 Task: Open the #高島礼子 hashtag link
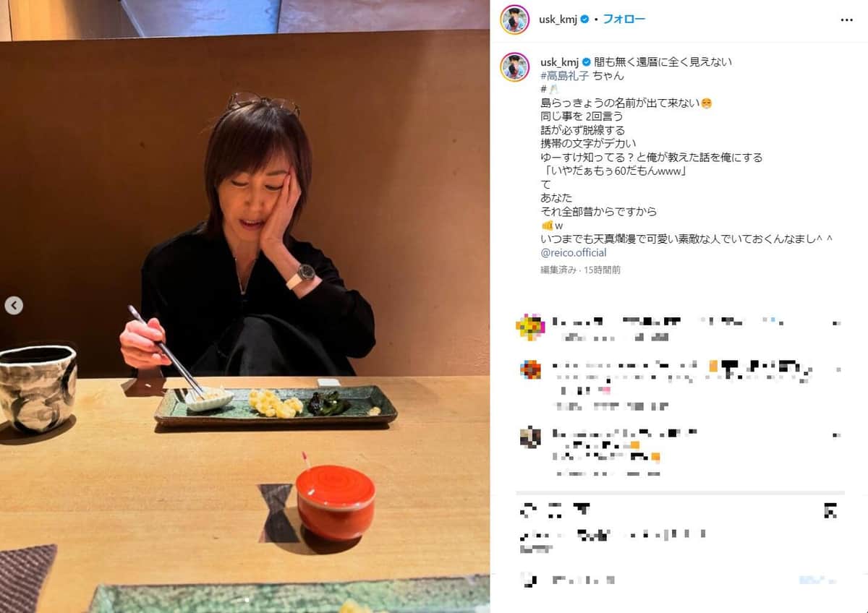coord(564,76)
